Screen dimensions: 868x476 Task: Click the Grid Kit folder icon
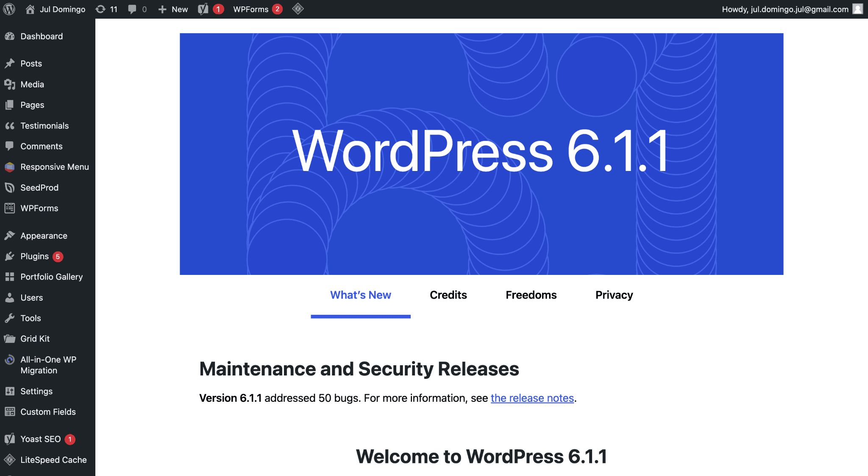10,339
